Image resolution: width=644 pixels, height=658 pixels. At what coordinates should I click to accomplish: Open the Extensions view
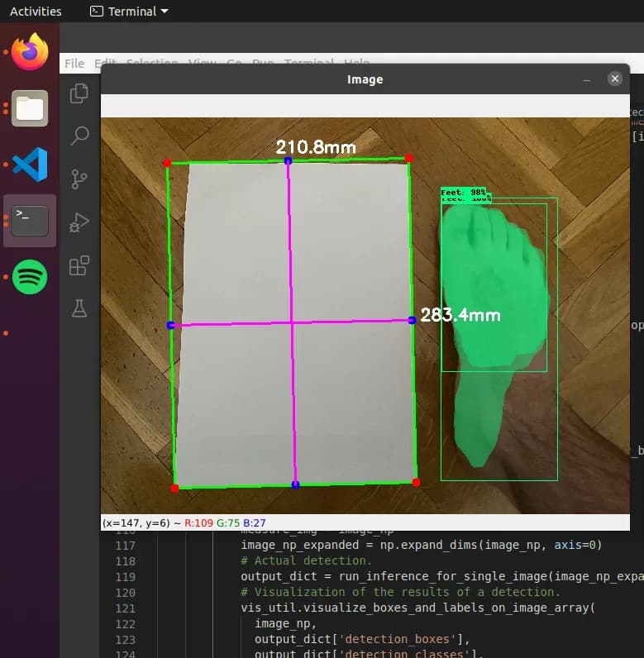79,265
